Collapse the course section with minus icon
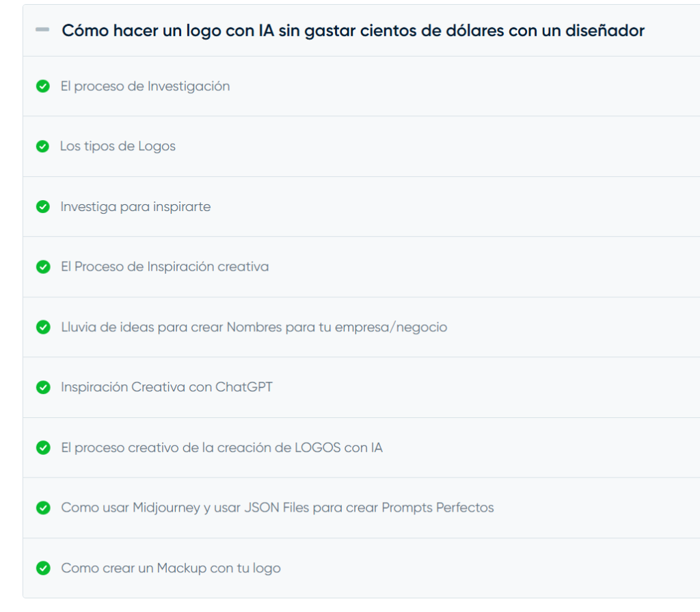 (42, 31)
